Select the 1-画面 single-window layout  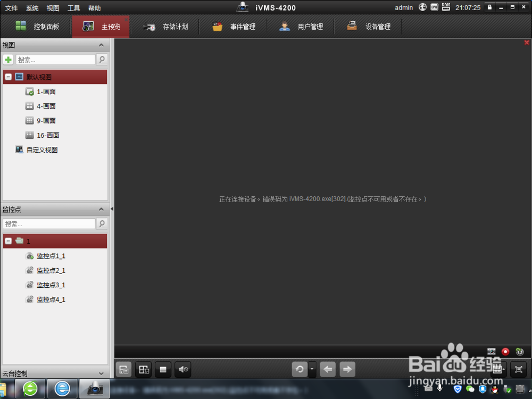pos(41,92)
